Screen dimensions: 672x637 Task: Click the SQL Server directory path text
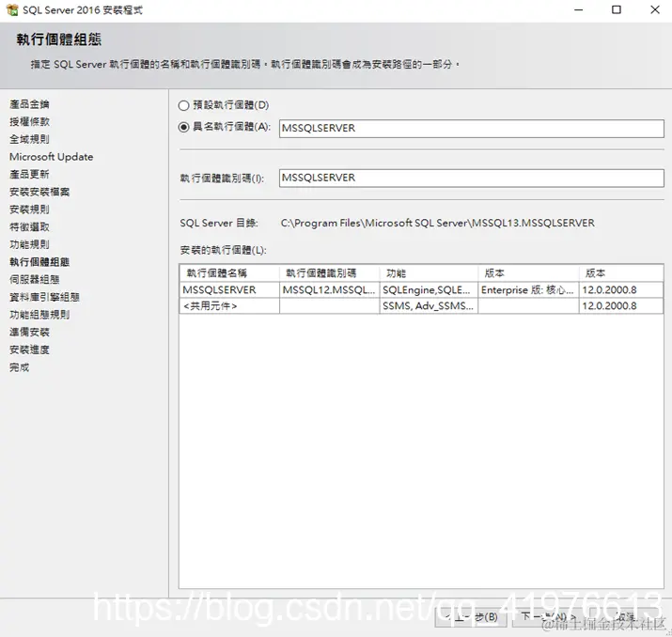tap(438, 224)
